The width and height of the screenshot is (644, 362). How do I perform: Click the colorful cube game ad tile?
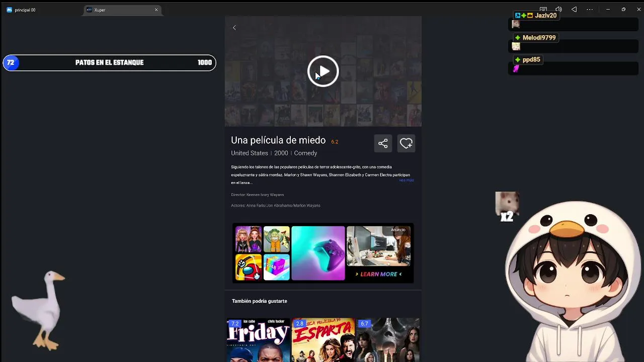(x=277, y=267)
